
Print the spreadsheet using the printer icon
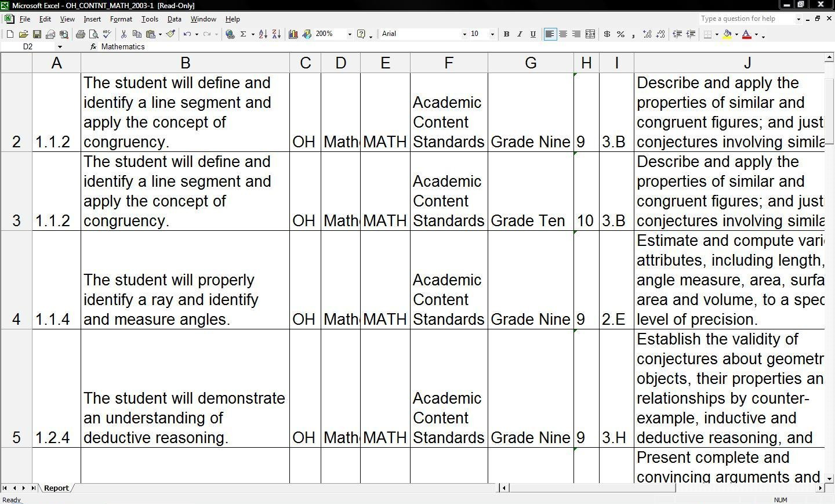[81, 34]
